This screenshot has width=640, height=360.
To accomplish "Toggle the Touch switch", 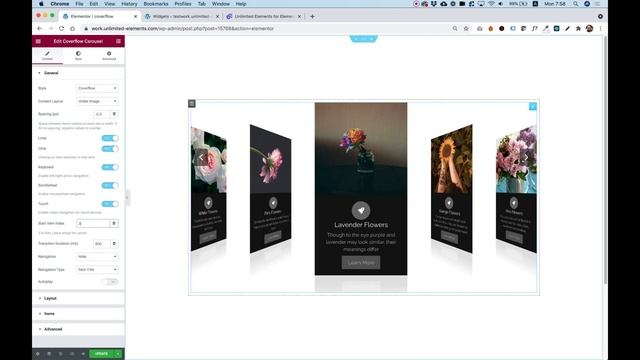I will point(110,204).
